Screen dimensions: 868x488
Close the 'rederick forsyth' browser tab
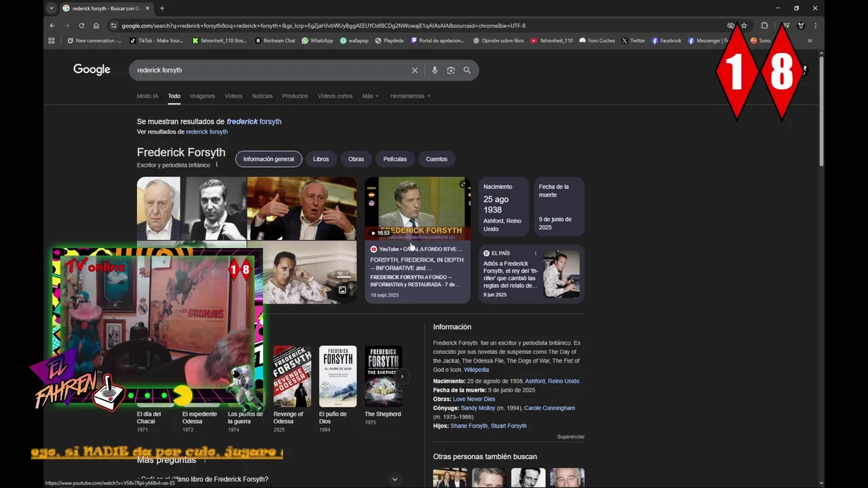(x=147, y=8)
